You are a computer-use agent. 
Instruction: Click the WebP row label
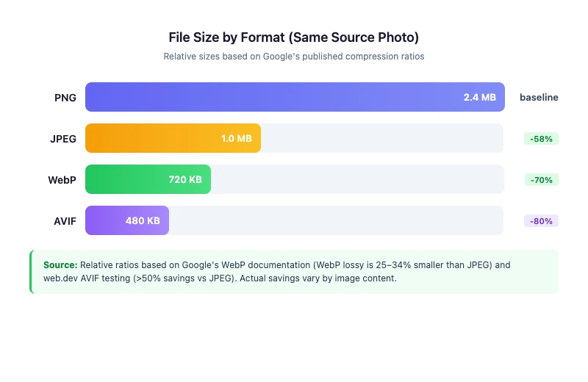click(62, 179)
